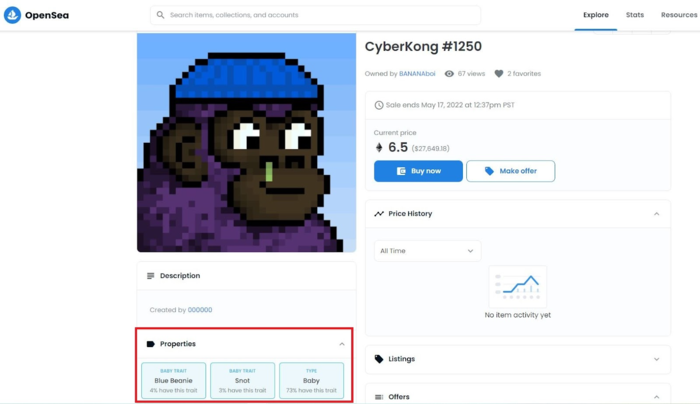Click the Make offer button

tap(511, 171)
